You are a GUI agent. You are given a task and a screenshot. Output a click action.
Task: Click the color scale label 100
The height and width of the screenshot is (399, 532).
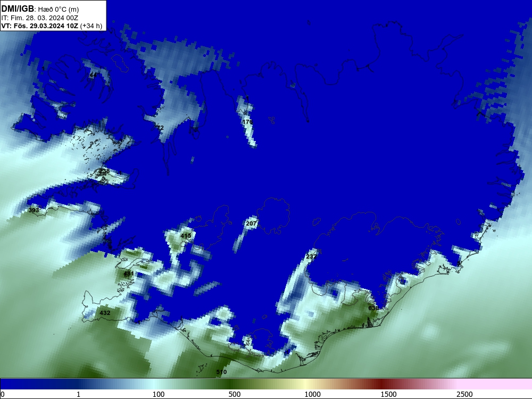coord(159,394)
